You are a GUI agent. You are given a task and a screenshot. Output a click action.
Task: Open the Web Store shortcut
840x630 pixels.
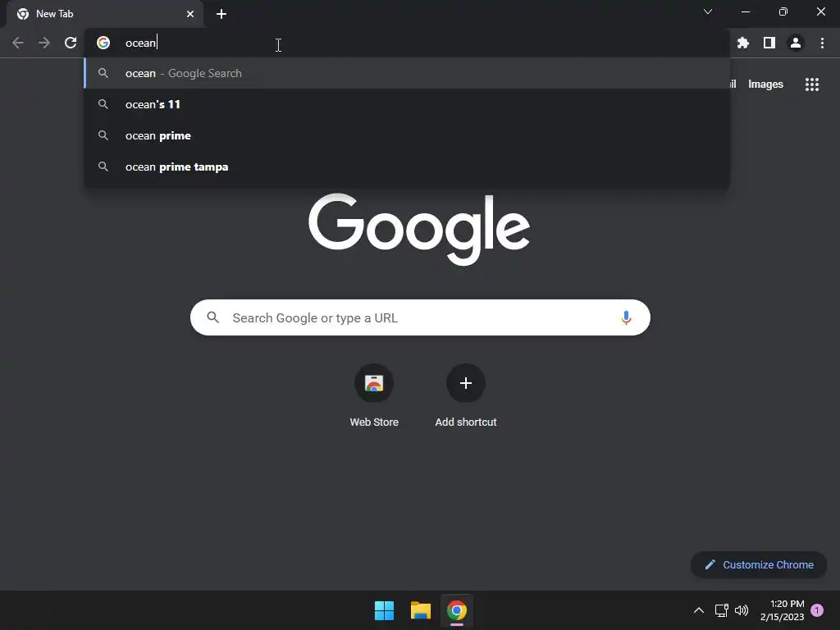374,396
